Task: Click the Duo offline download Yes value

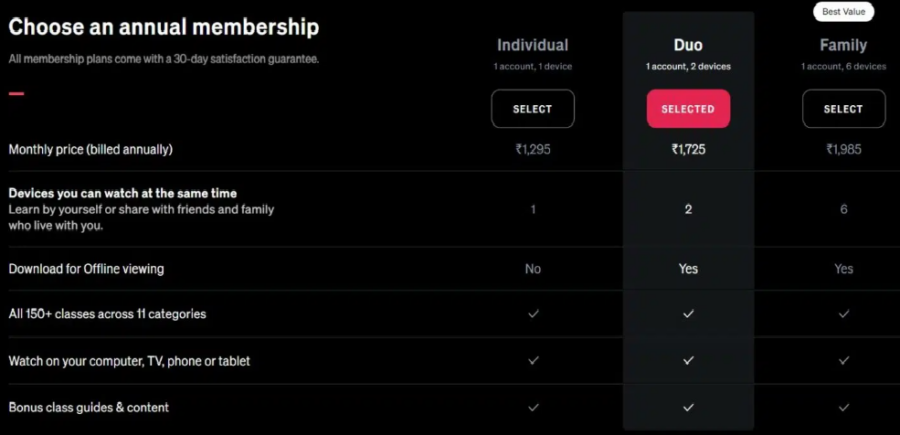Action: pos(688,269)
